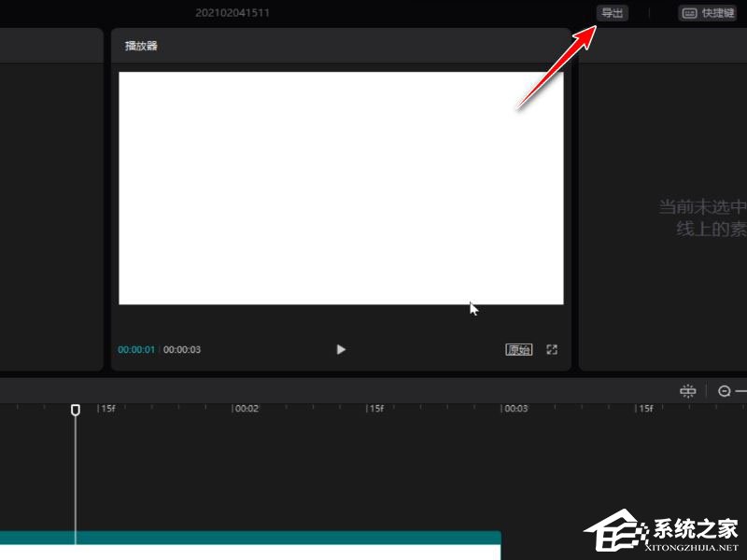Play the video in the player
This screenshot has width=747, height=560.
pyautogui.click(x=341, y=349)
